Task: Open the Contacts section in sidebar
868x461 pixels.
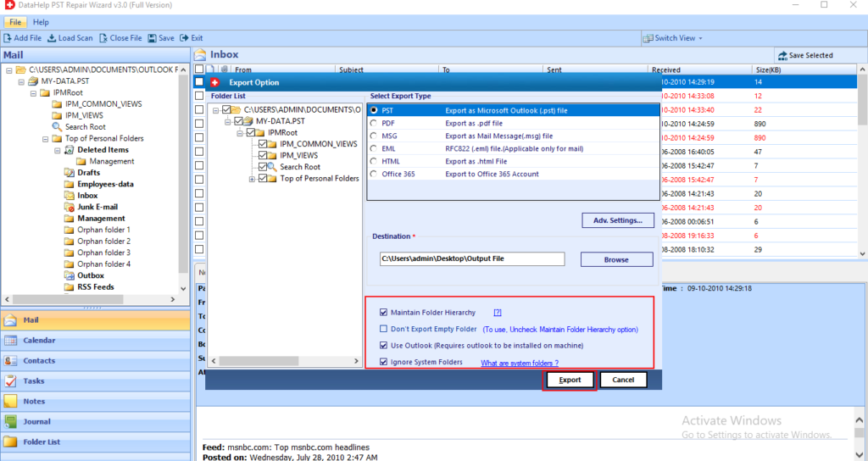Action: tap(39, 360)
